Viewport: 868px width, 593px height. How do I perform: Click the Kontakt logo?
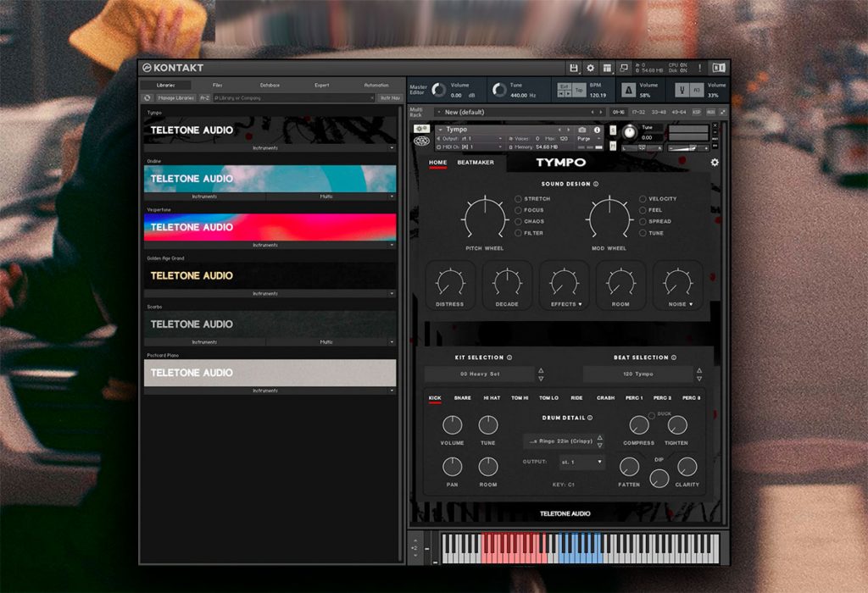[x=173, y=68]
